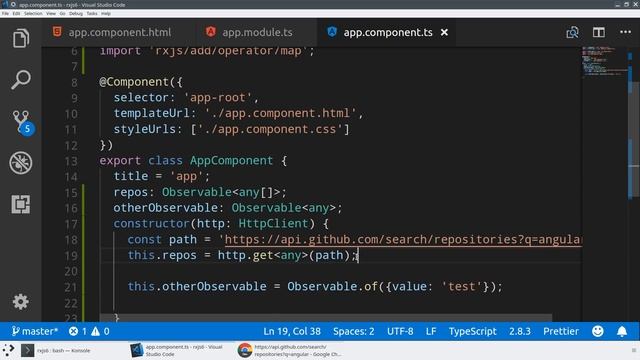
Task: Click the Prettier status bar item
Action: coord(561,331)
